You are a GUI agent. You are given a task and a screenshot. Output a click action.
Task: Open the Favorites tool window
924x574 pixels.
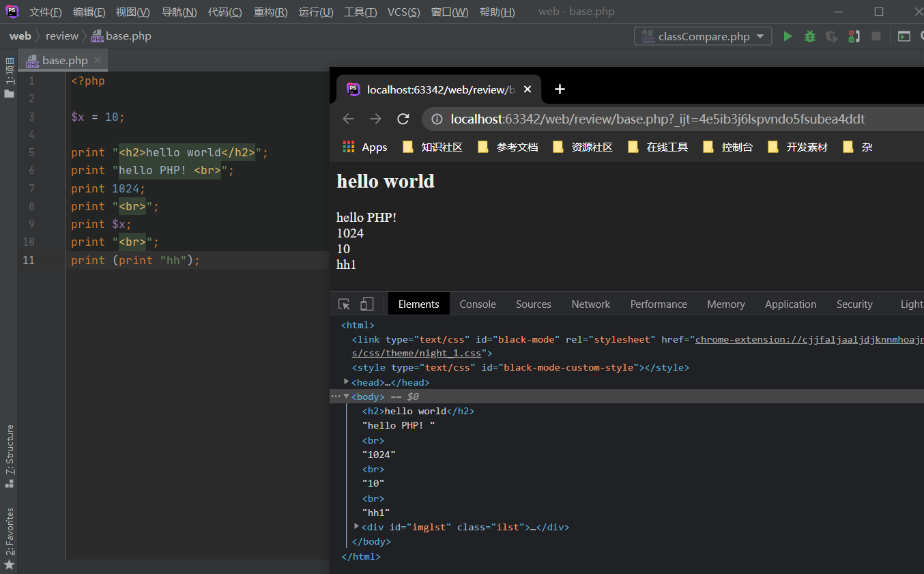click(x=9, y=538)
